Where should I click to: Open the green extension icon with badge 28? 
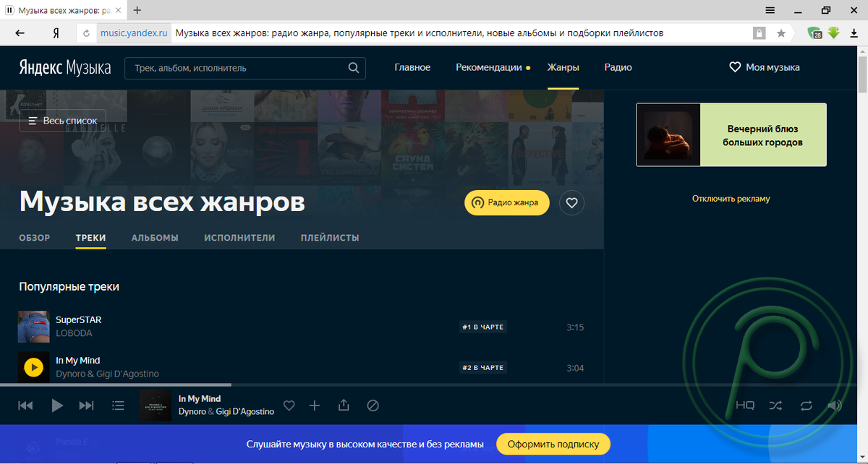tap(814, 33)
